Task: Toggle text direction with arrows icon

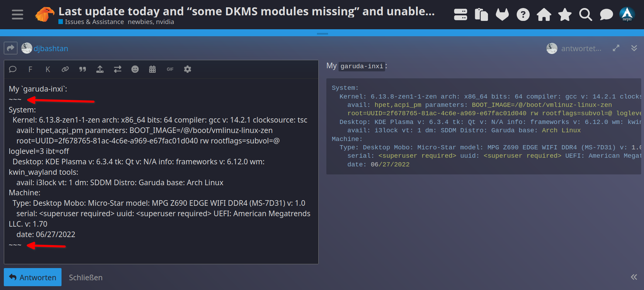Action: (117, 69)
